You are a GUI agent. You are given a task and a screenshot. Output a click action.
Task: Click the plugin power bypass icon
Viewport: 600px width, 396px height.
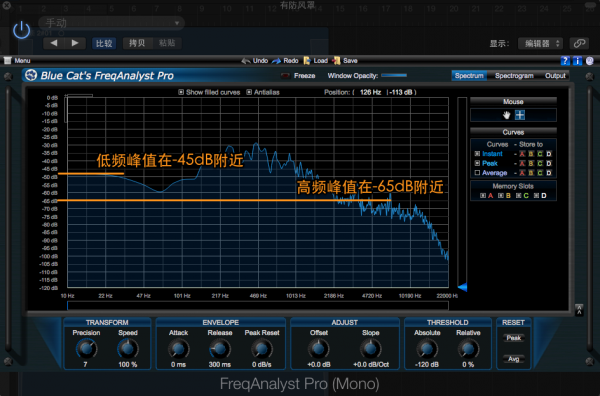(21, 30)
